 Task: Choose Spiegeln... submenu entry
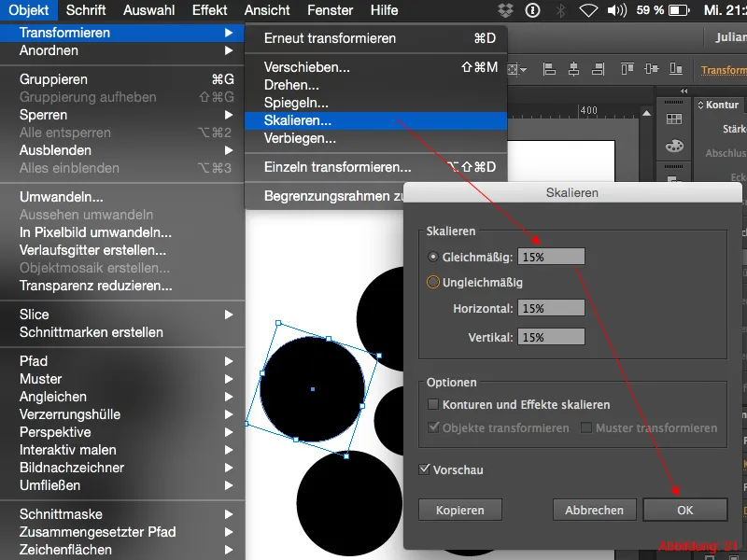pos(375,103)
